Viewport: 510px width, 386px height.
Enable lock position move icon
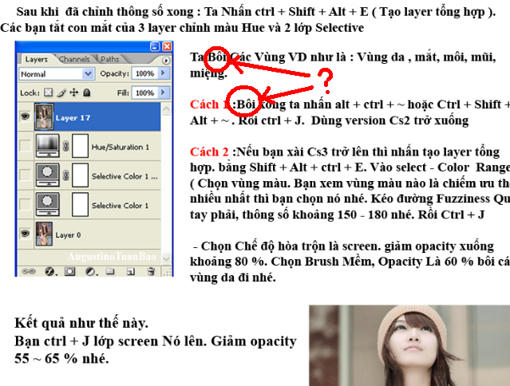click(x=74, y=92)
